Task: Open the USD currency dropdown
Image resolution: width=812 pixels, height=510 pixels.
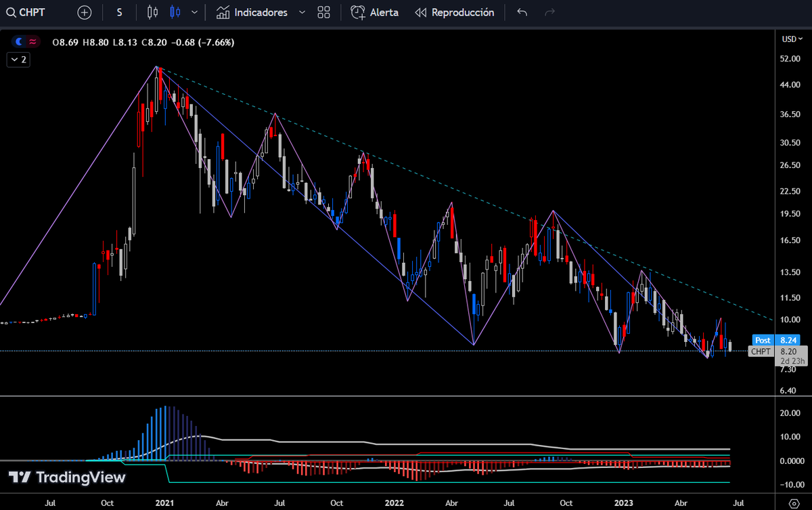Action: 792,39
